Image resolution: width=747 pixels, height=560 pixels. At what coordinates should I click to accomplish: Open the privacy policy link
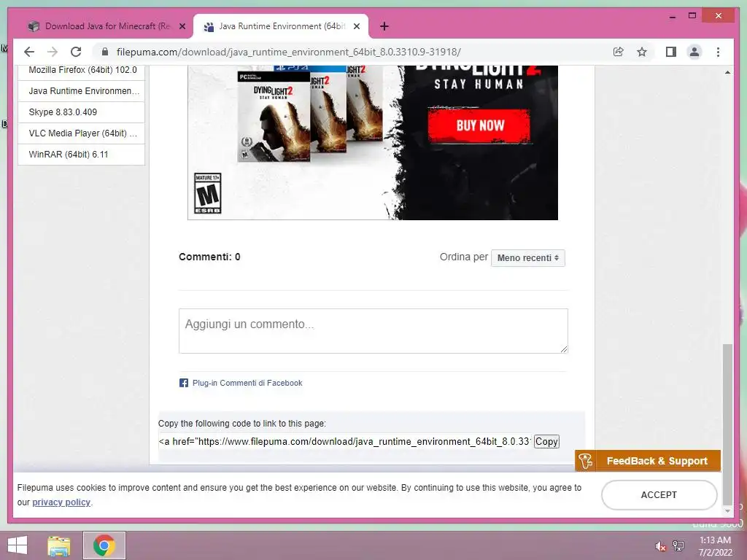(61, 502)
